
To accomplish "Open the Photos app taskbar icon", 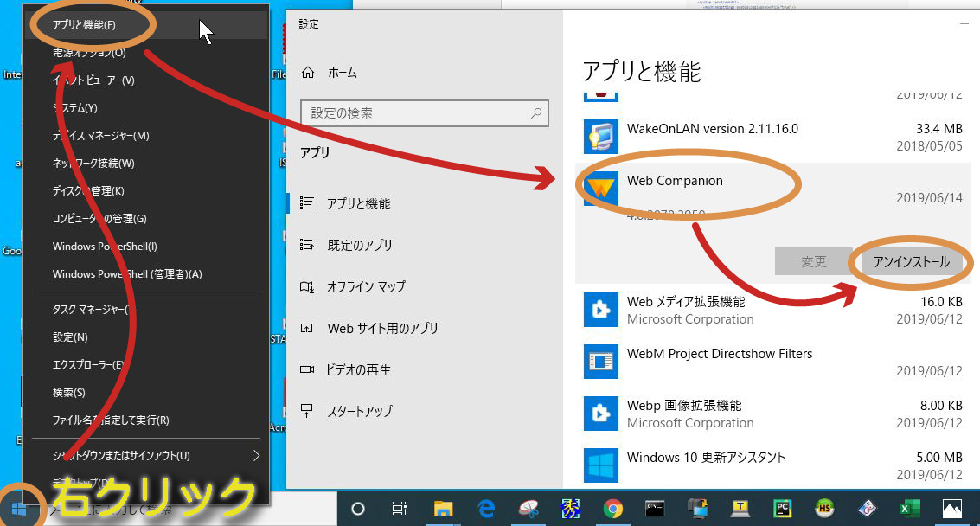I will pos(951,509).
